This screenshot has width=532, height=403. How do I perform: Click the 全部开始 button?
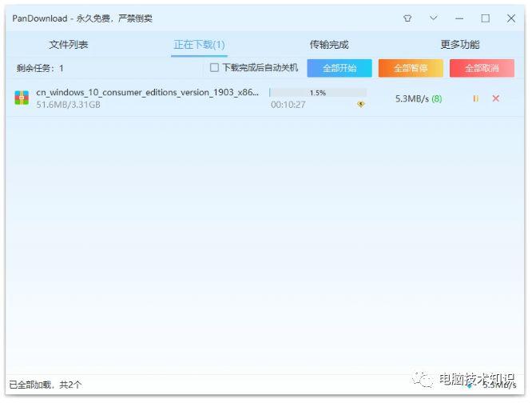tap(339, 68)
